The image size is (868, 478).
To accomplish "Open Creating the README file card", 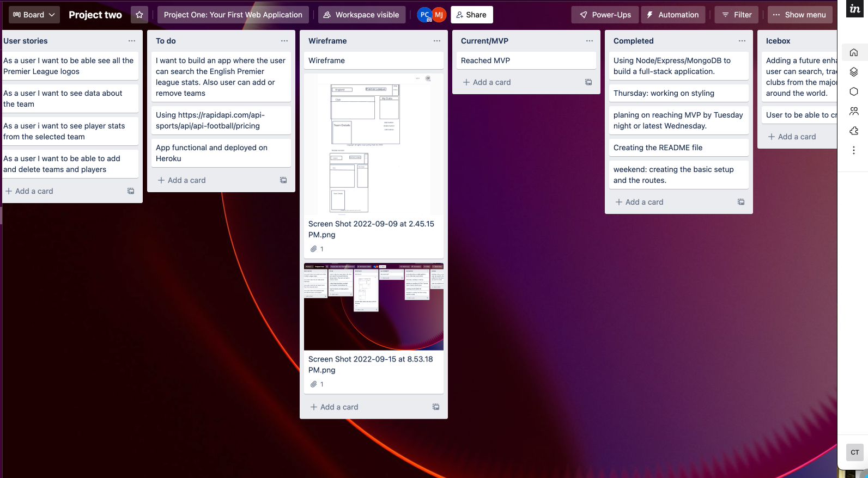I will tap(679, 148).
